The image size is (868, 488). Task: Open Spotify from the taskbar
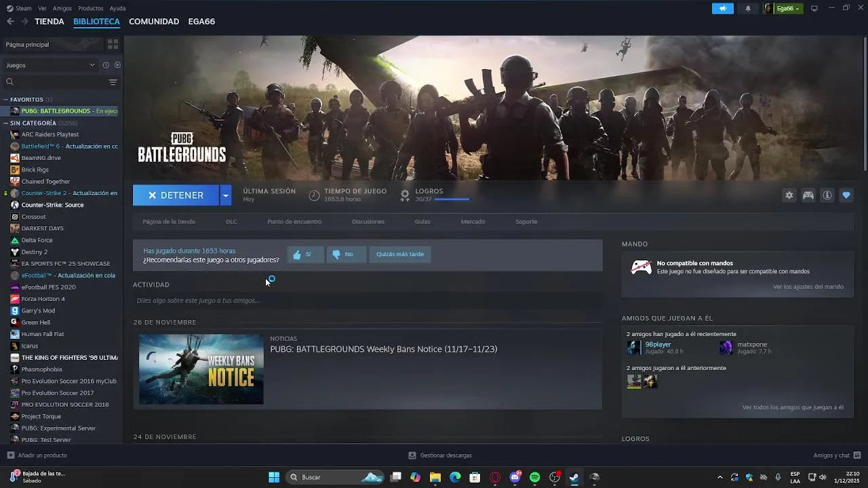coord(534,477)
